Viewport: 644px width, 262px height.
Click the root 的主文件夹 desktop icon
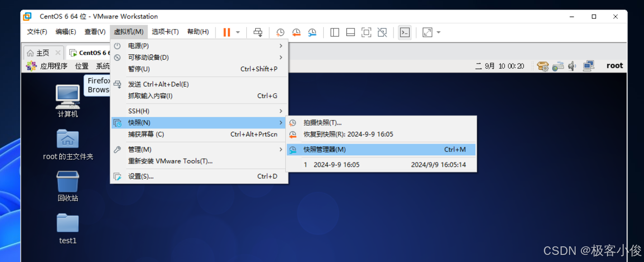click(x=68, y=145)
